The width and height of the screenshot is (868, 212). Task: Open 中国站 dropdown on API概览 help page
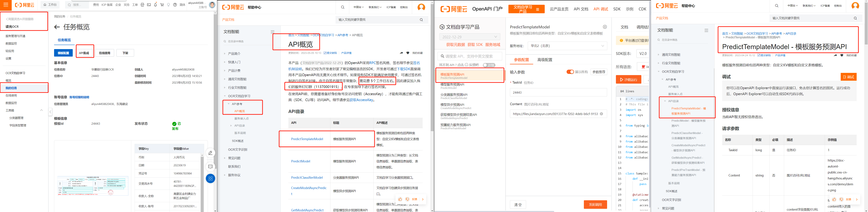point(359,7)
